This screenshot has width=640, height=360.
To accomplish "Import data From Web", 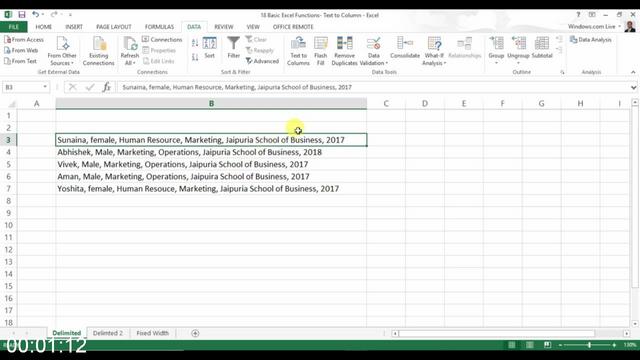I will 21,50.
